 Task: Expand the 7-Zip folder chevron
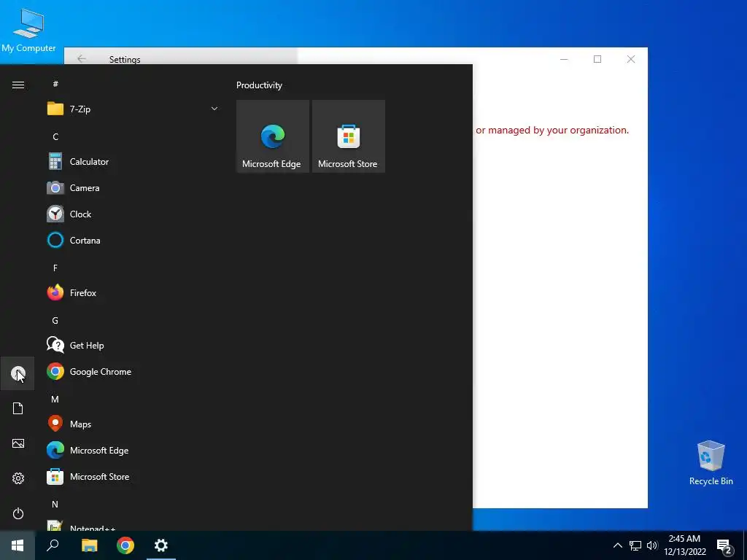tap(214, 109)
